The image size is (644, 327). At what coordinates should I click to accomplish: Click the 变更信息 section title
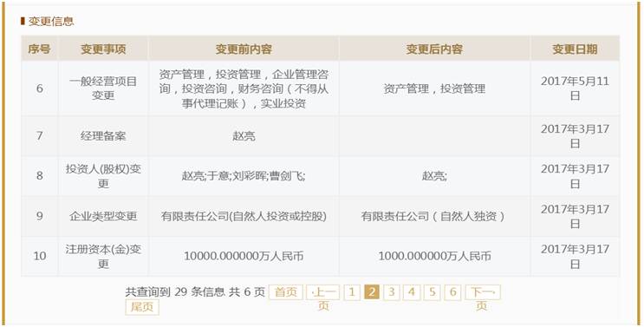(x=51, y=21)
